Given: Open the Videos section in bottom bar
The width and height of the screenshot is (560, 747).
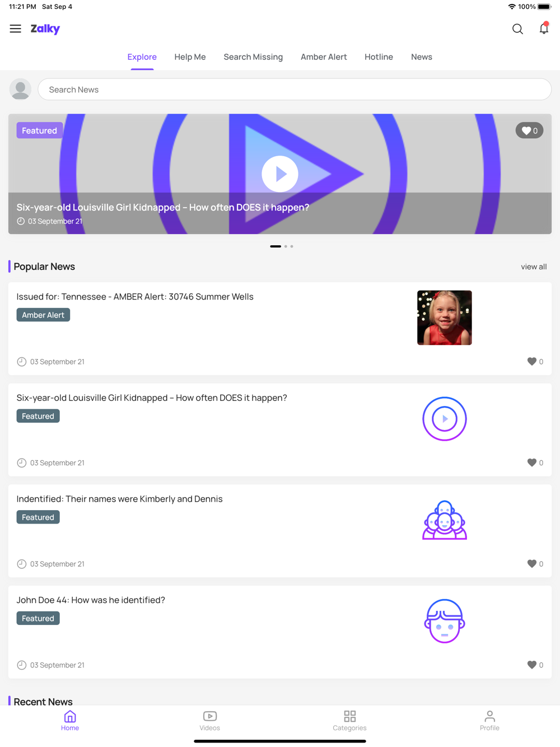Looking at the screenshot, I should click(209, 721).
